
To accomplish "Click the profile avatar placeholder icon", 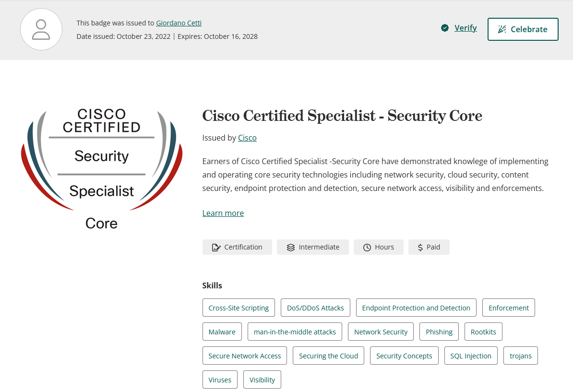I will coord(41,30).
